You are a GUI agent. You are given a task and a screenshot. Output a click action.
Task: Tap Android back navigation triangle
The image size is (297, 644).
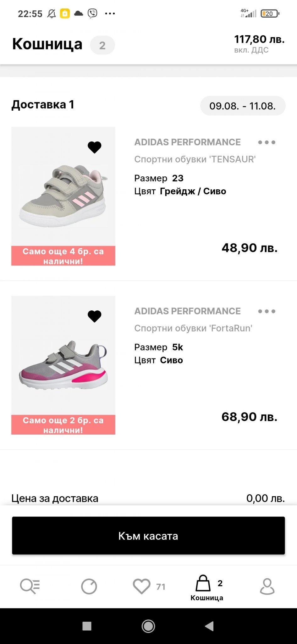209,626
